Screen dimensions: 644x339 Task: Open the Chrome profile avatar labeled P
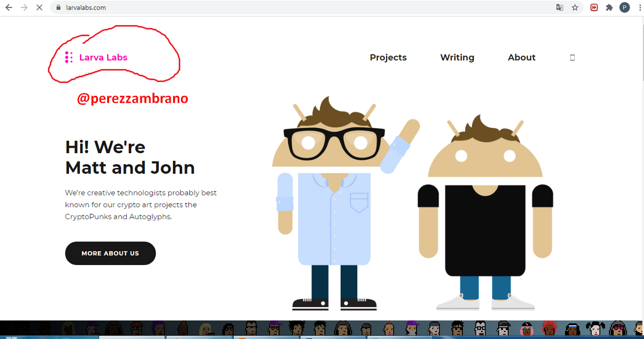[624, 8]
